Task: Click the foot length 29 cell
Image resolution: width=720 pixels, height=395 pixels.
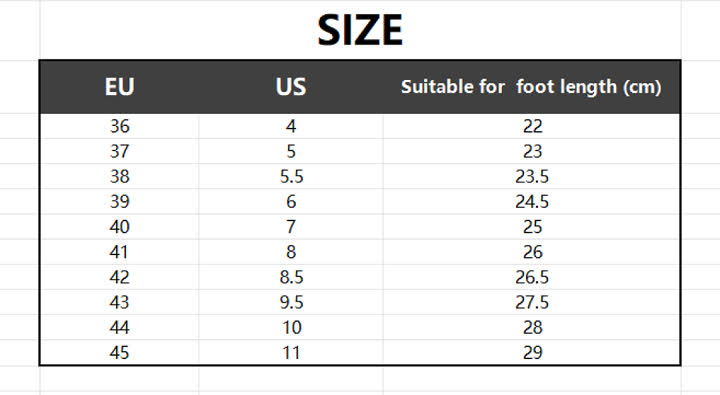Action: [x=532, y=352]
